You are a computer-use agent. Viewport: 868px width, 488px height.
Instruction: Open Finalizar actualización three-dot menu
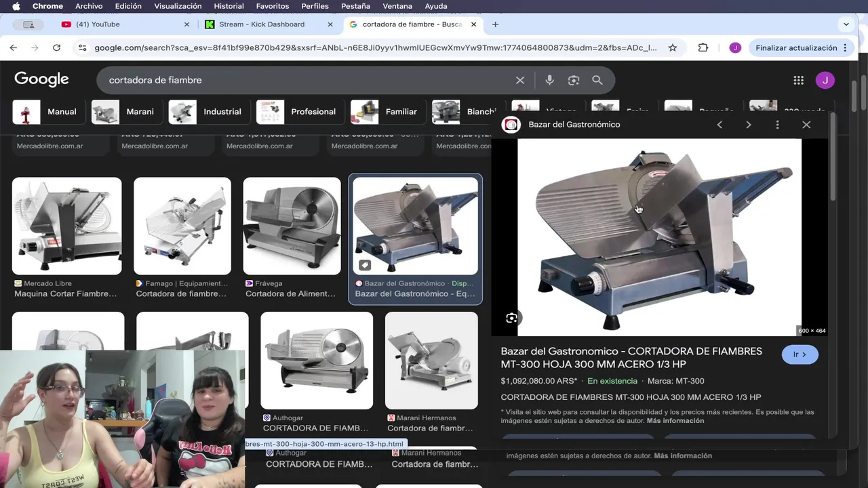845,47
